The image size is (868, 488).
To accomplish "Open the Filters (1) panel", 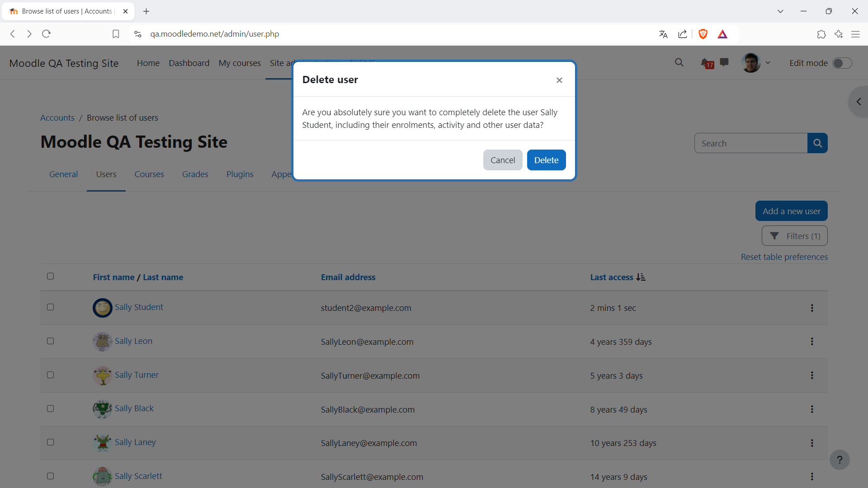I will (794, 236).
